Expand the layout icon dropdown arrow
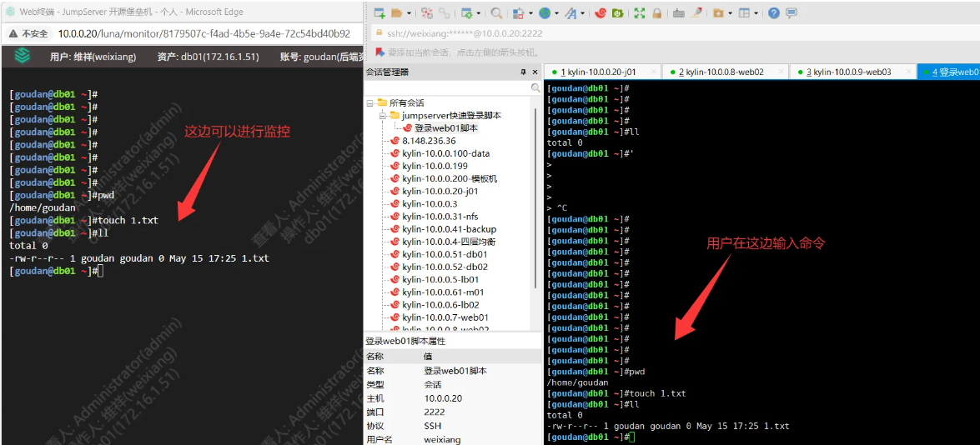 [756, 13]
